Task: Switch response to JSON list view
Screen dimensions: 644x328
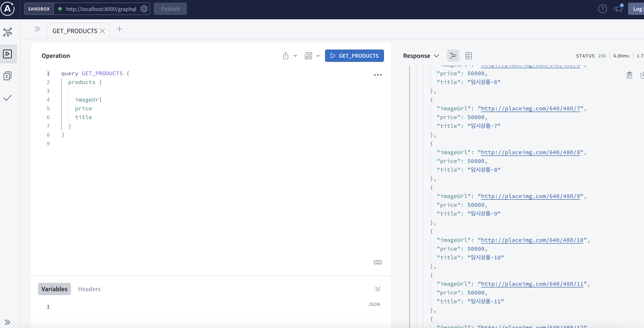Action: [453, 56]
